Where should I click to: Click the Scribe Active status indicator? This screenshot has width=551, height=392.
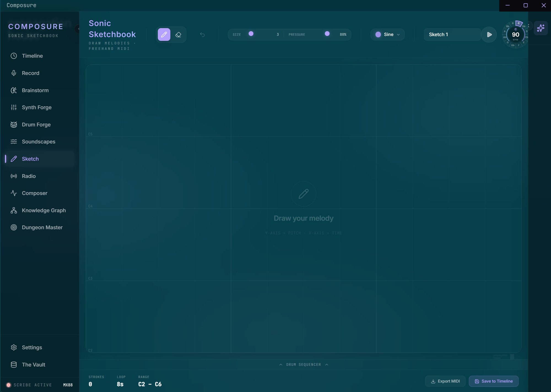click(29, 385)
